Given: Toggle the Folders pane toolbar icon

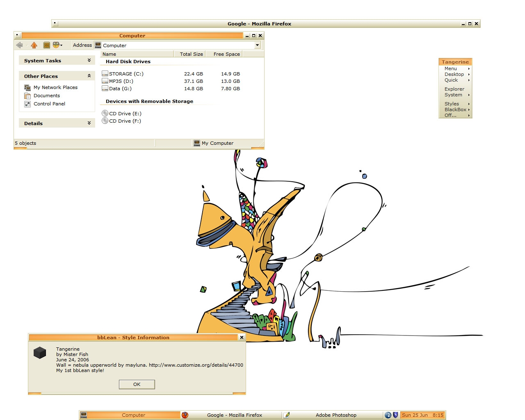Looking at the screenshot, I should 47,45.
